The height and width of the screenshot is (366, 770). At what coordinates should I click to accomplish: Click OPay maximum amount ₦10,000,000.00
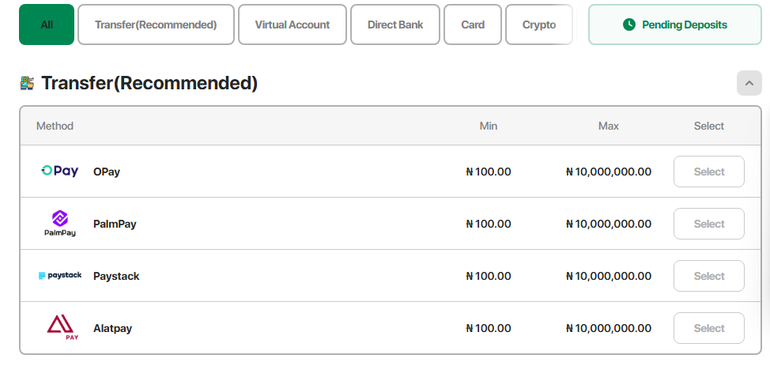click(x=608, y=172)
